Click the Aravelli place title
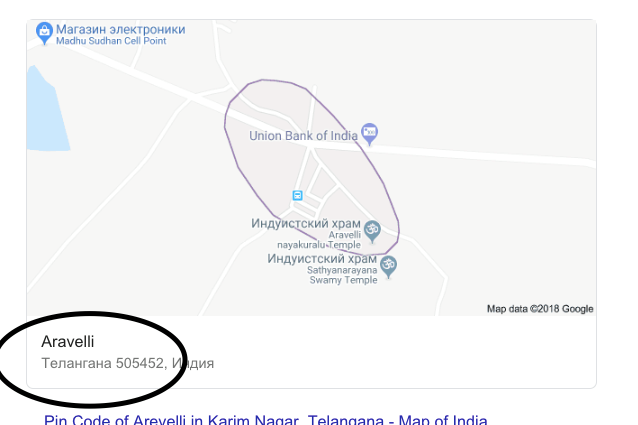 68,342
